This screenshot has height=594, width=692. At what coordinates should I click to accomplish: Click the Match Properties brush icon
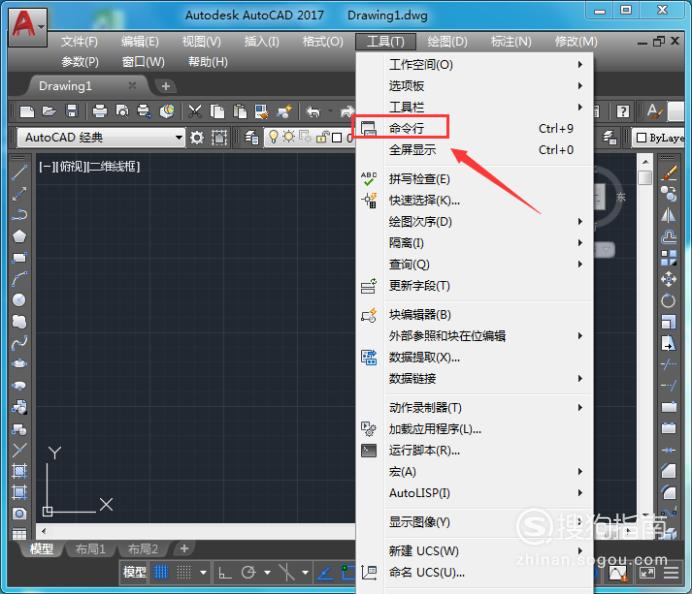[x=262, y=112]
